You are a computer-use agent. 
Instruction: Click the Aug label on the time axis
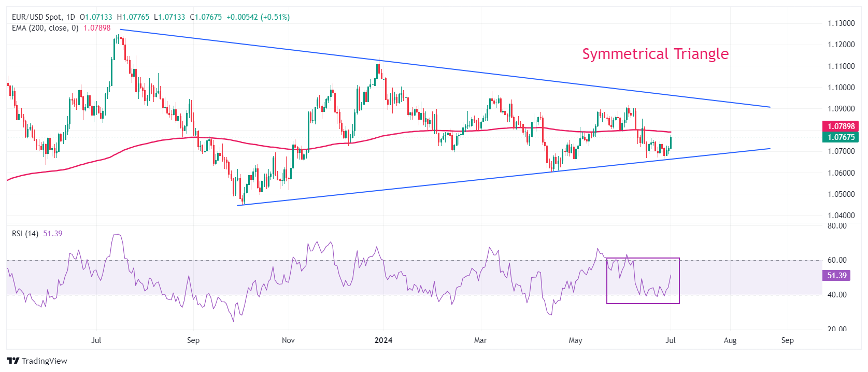pyautogui.click(x=730, y=340)
